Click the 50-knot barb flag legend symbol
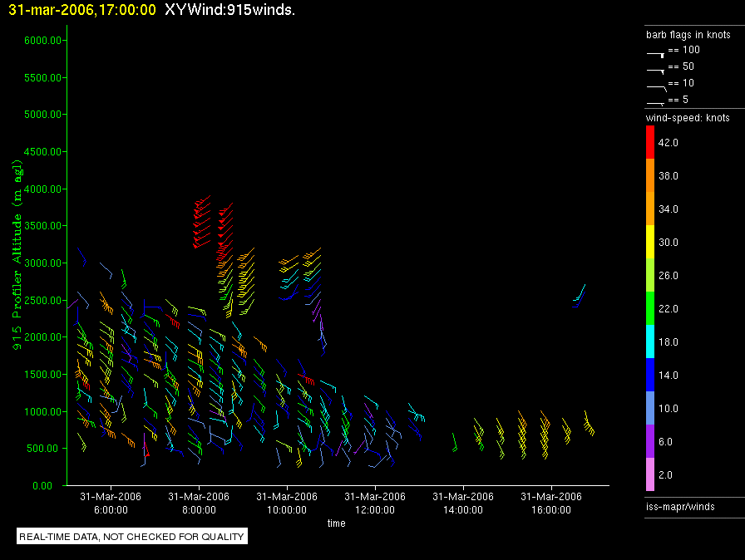 (655, 71)
